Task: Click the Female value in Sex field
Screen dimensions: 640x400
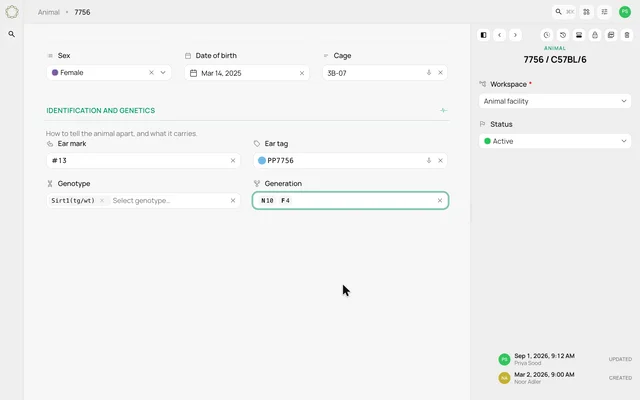Action: click(x=72, y=73)
